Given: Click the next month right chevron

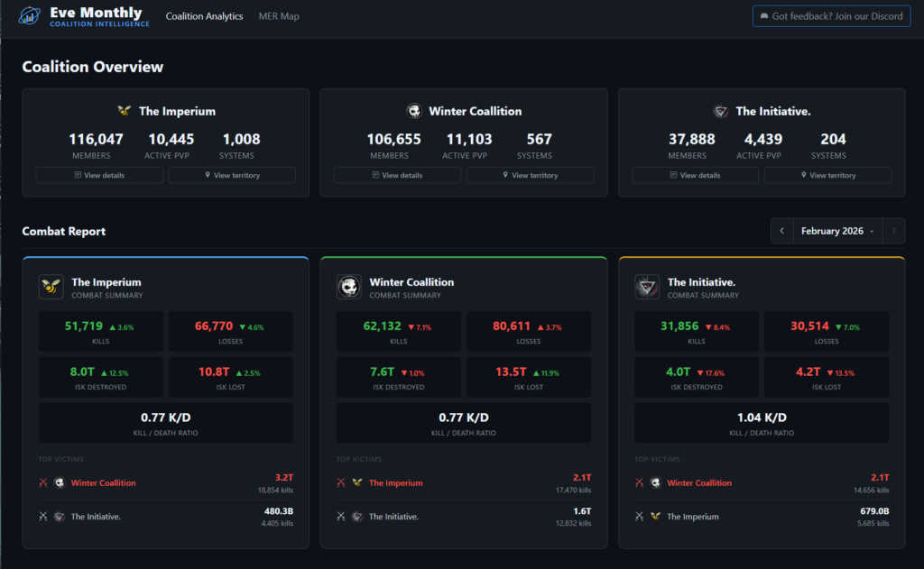Looking at the screenshot, I should click(893, 231).
